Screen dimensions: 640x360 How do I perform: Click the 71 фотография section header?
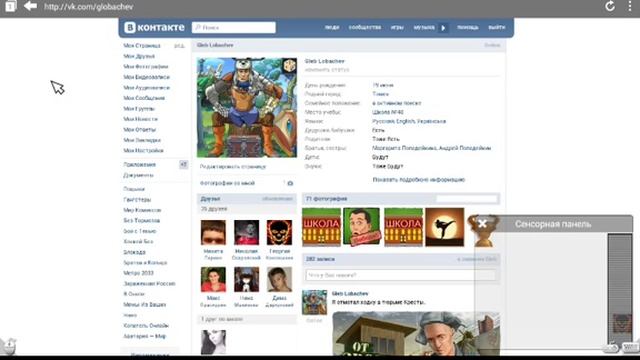click(401, 199)
